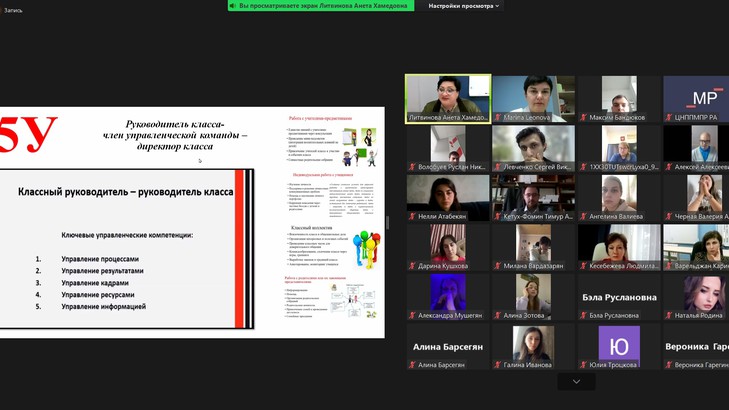
Task: Select Алина Зотова's video tile
Action: (x=533, y=297)
